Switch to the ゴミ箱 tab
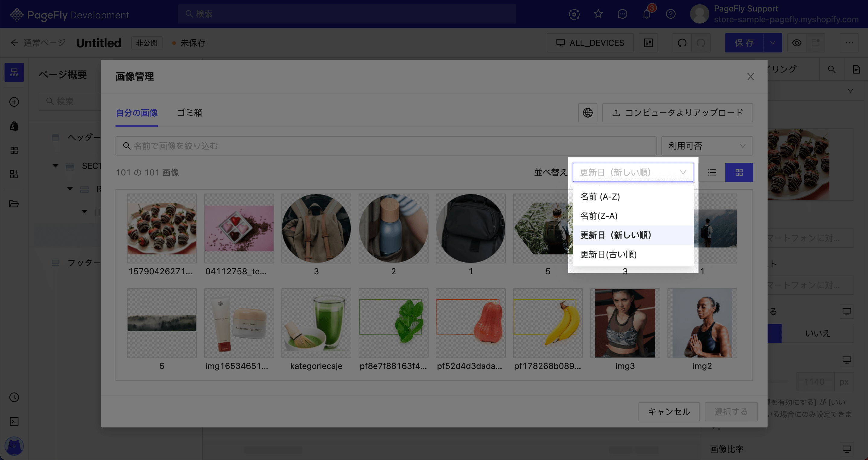 pyautogui.click(x=190, y=113)
